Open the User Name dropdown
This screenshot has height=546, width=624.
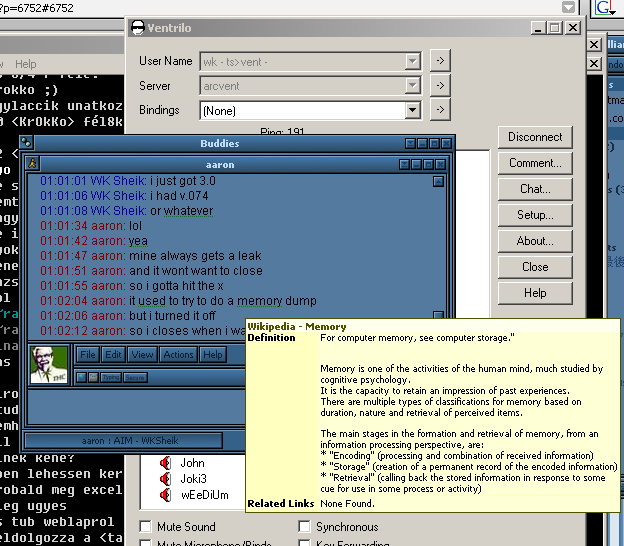click(413, 62)
